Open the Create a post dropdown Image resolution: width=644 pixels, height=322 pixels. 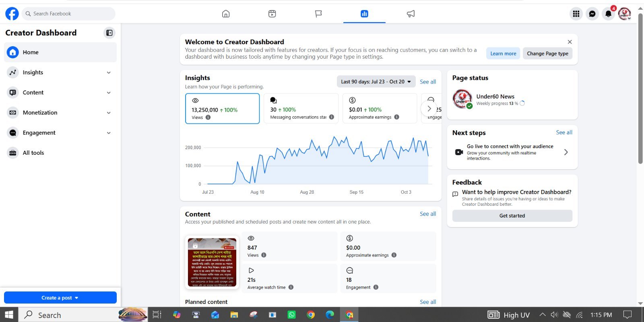(60, 297)
